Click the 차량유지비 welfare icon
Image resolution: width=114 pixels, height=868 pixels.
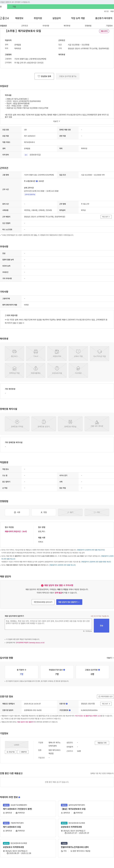pyautogui.click(x=57, y=353)
